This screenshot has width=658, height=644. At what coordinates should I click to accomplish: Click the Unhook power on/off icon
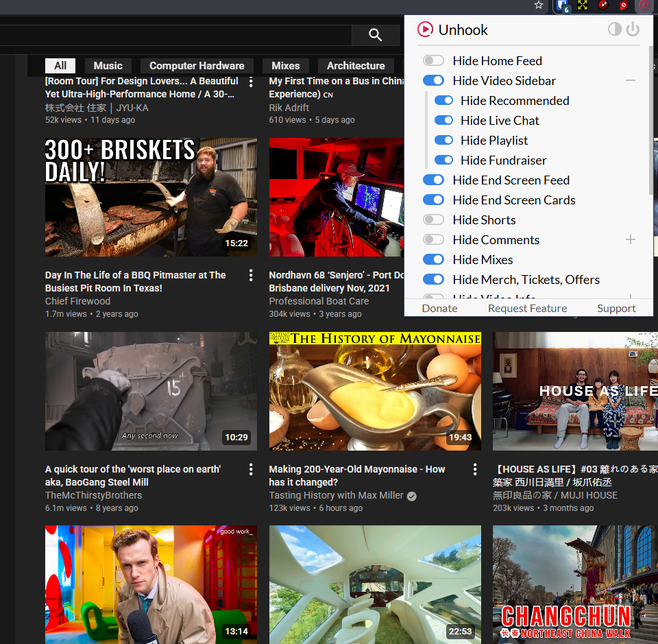click(x=633, y=29)
